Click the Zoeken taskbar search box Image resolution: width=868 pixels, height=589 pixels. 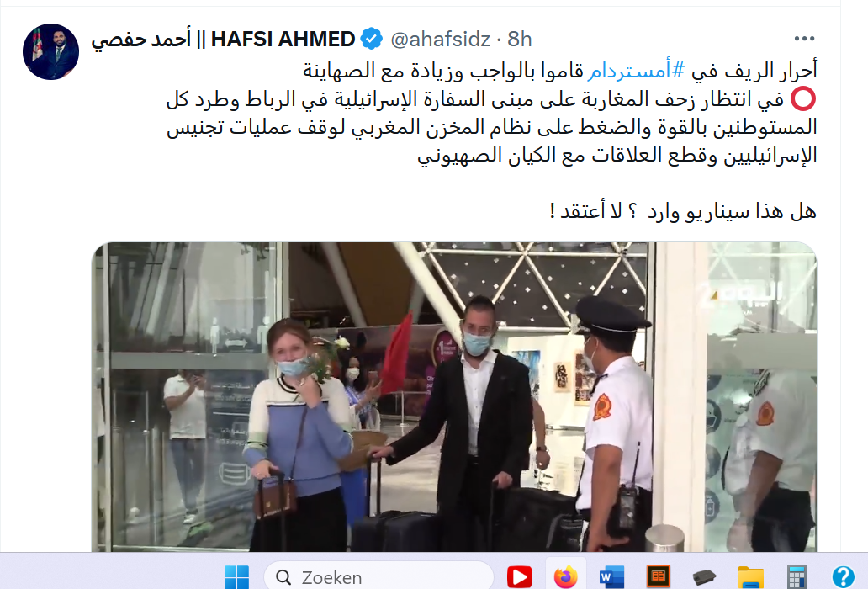pos(378,577)
